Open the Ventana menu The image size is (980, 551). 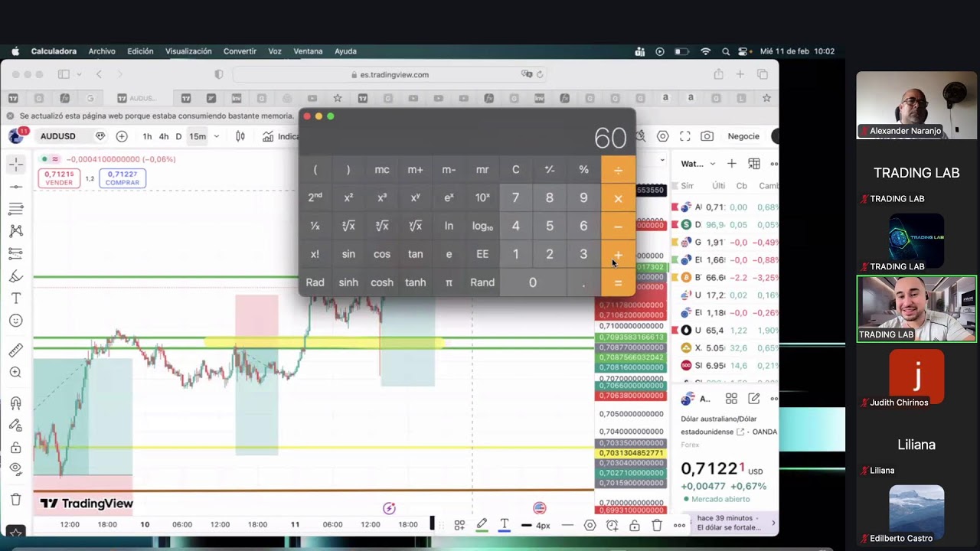tap(308, 51)
